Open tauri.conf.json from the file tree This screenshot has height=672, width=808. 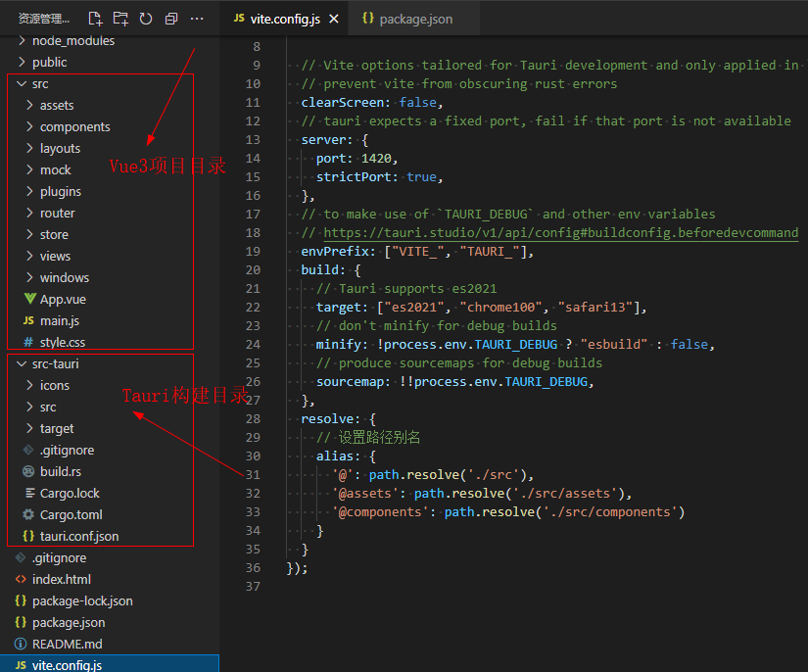point(78,537)
